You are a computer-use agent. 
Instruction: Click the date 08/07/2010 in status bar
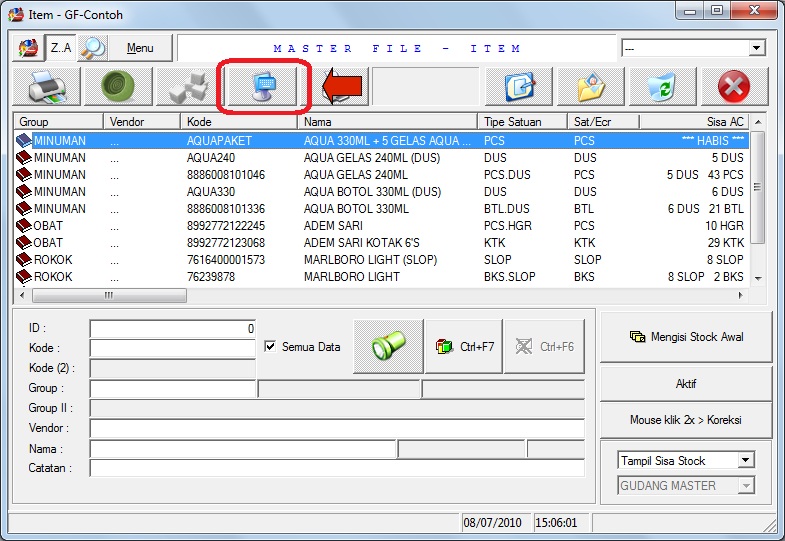point(492,522)
